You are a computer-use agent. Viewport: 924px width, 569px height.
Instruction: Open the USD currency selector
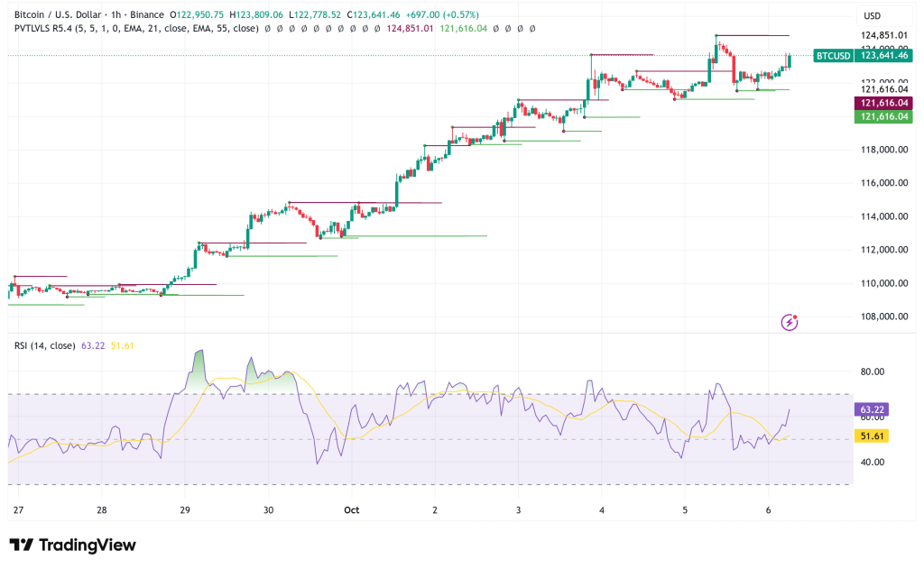pos(872,16)
